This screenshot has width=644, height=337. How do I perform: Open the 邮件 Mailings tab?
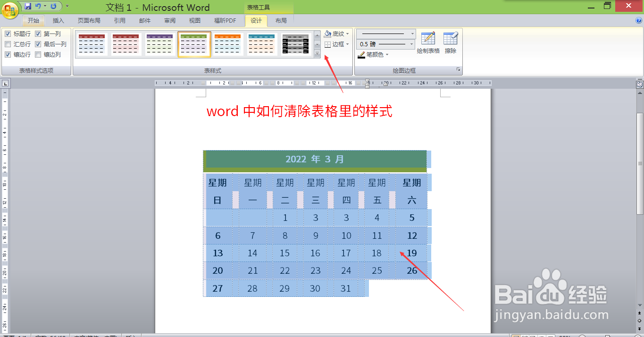tap(145, 21)
